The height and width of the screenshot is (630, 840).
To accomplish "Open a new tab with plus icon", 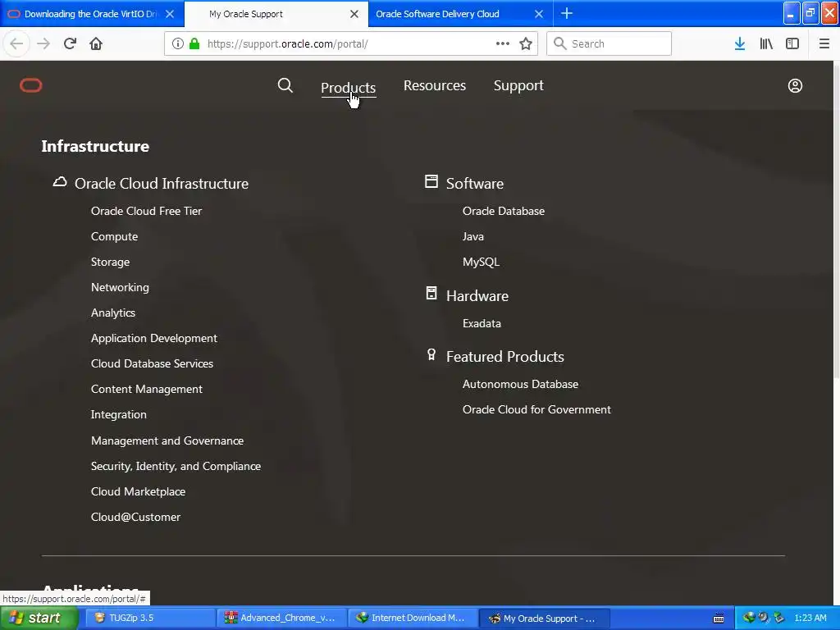I will pos(567,13).
